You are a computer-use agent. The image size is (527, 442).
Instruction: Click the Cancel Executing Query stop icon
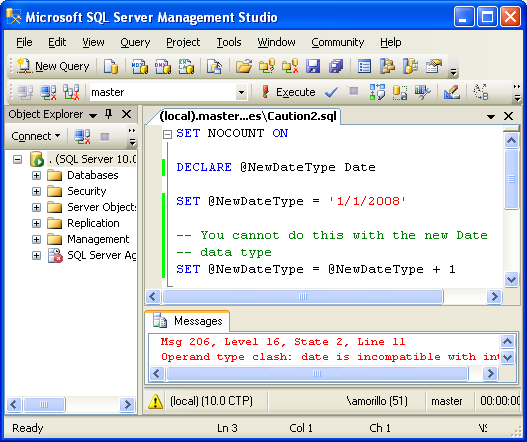point(353,91)
